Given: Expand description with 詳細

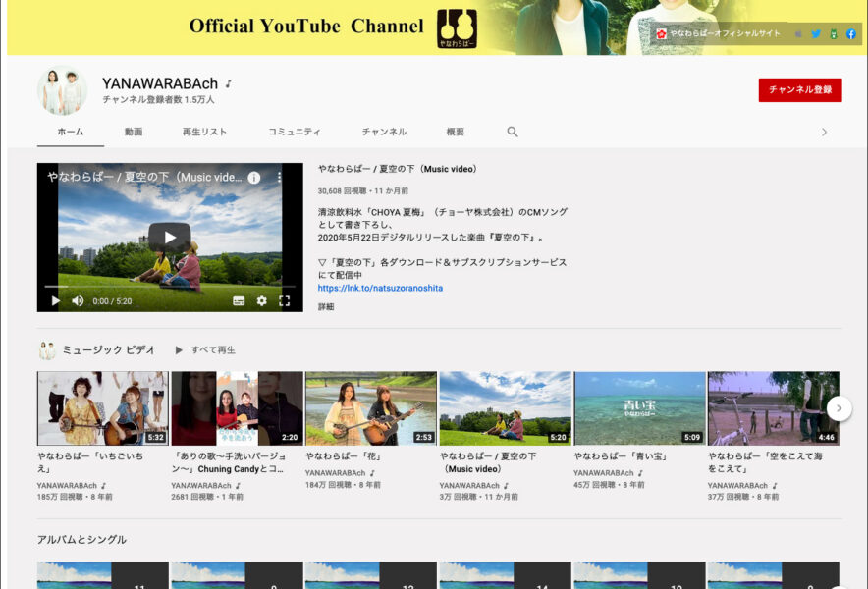Looking at the screenshot, I should click(326, 306).
